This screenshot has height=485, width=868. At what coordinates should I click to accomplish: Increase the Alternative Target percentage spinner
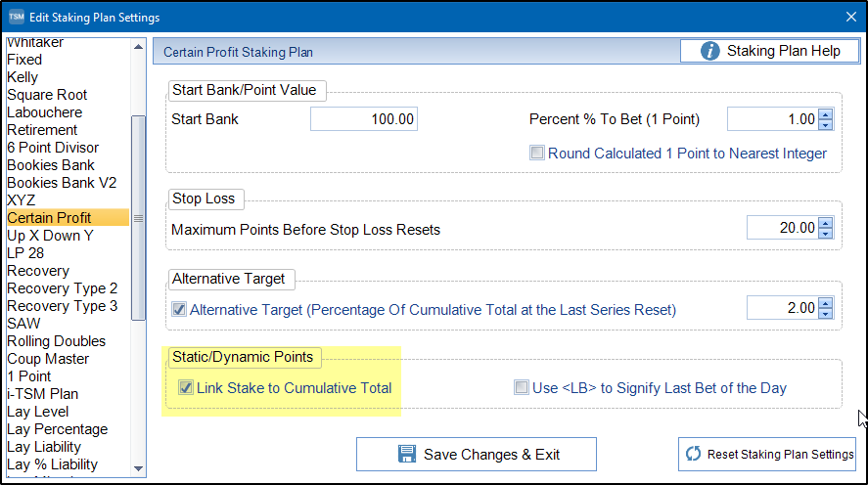[825, 303]
